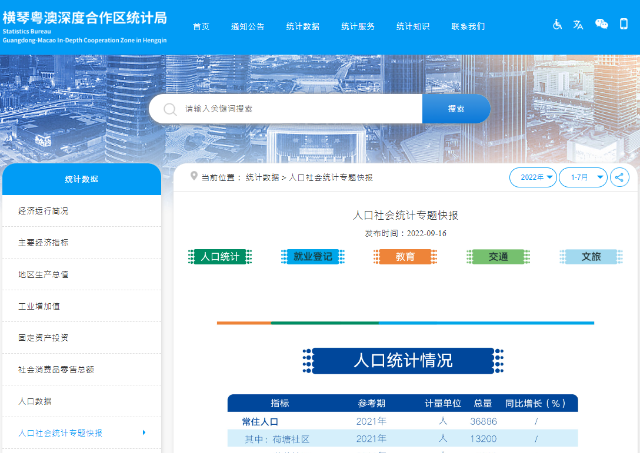Click the 人口社会统计专题快报 page heading
Image resolution: width=640 pixels, height=453 pixels.
tap(405, 215)
